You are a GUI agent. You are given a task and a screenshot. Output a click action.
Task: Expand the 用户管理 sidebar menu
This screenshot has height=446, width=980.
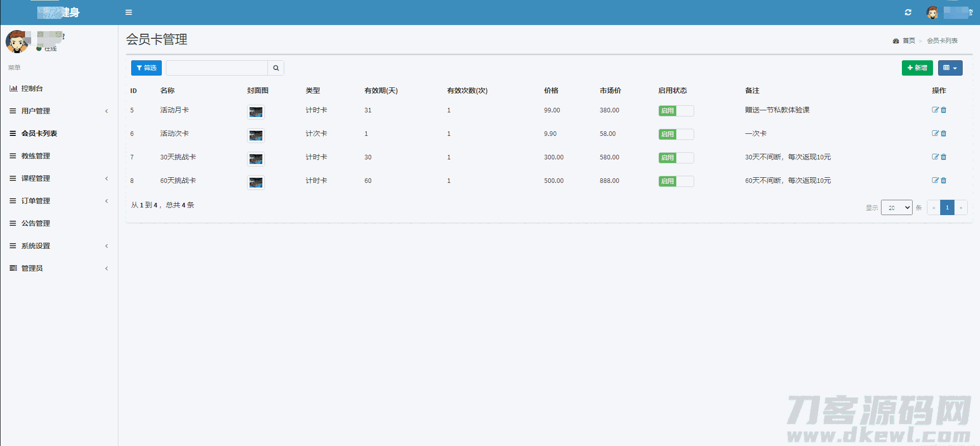pos(36,111)
